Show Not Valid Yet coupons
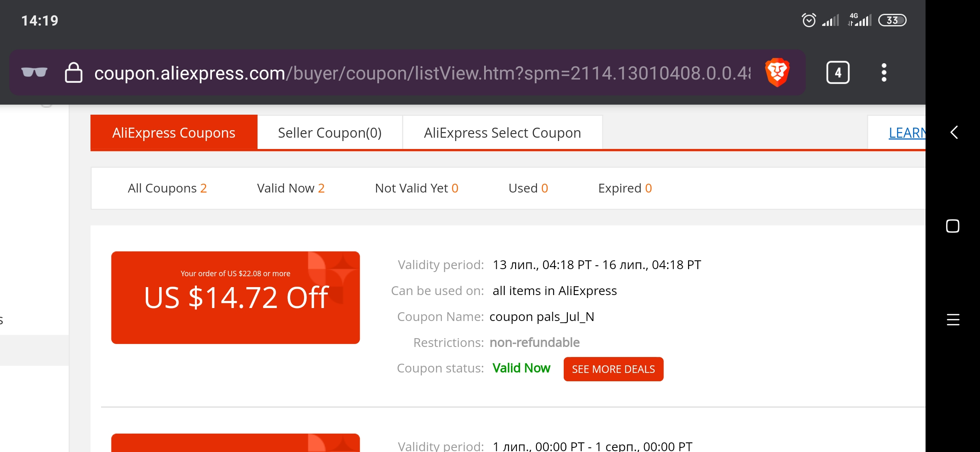Screen dimensions: 980x452 click(417, 188)
